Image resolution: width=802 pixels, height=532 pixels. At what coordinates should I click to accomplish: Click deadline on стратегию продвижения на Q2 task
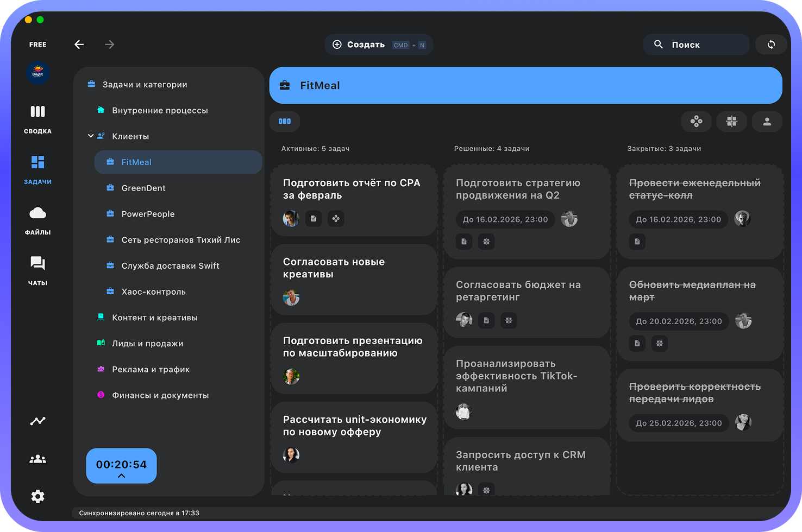point(505,219)
